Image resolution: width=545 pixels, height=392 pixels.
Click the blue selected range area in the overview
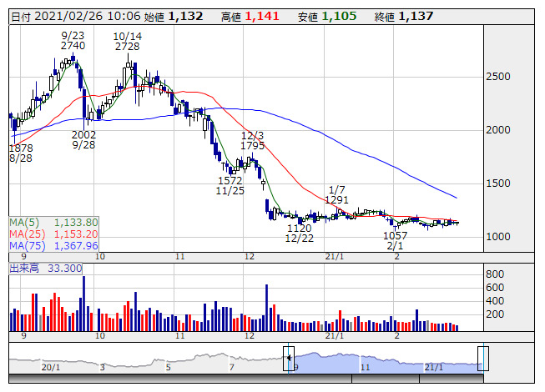386,363
